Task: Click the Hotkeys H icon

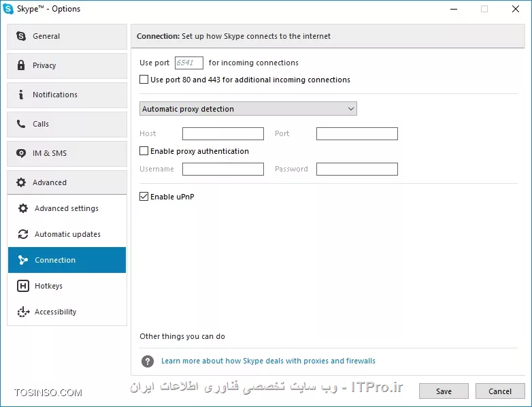Action: 23,286
